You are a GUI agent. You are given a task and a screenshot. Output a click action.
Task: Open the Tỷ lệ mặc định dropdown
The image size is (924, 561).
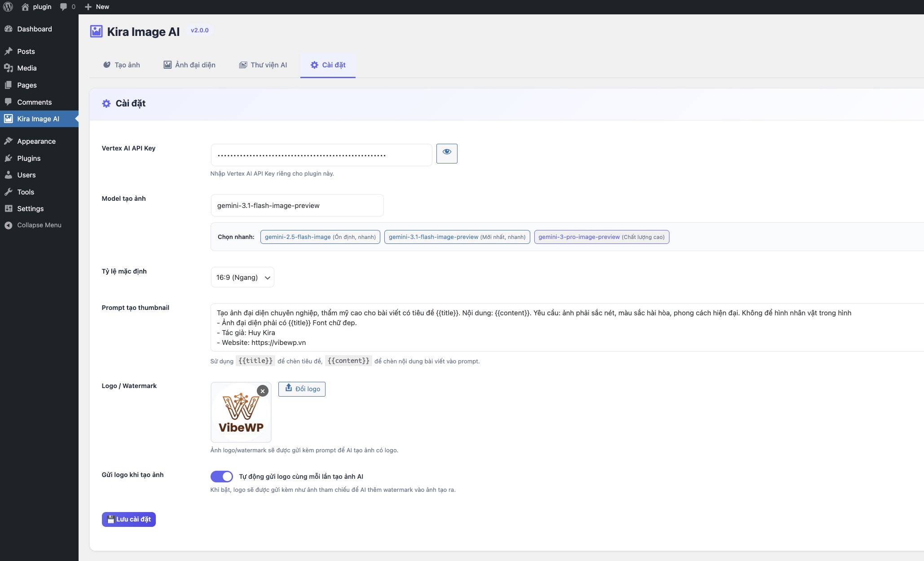click(242, 277)
